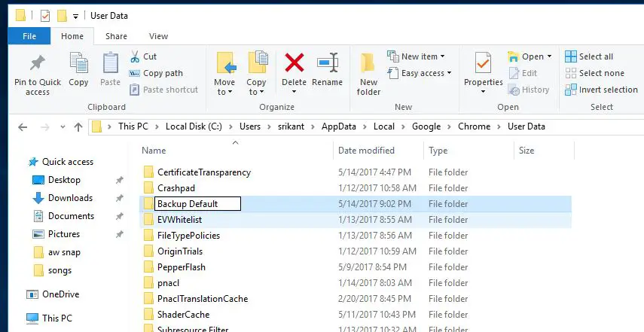Select the aw snap sidebar folder
The height and width of the screenshot is (332, 644).
(64, 252)
